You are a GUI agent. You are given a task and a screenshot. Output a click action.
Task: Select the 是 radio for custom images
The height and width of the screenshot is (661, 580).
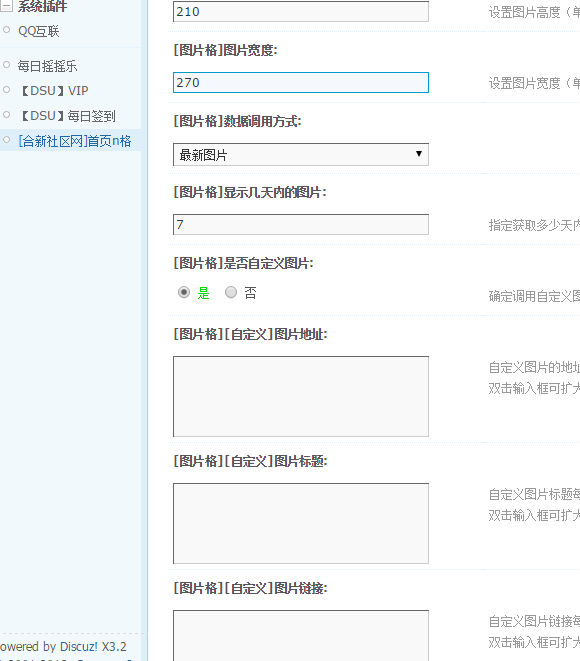[184, 292]
